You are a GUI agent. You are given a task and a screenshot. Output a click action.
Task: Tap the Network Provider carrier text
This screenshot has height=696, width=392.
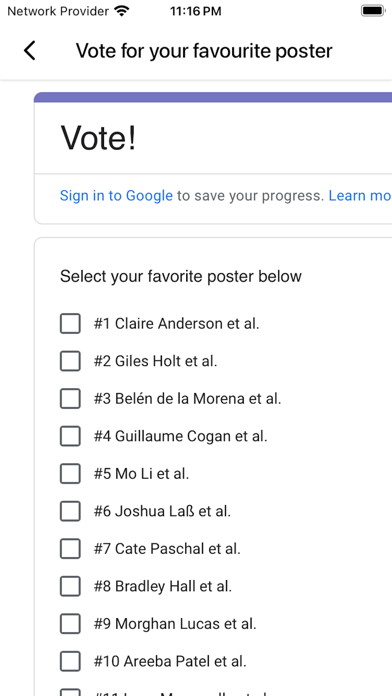(x=58, y=11)
